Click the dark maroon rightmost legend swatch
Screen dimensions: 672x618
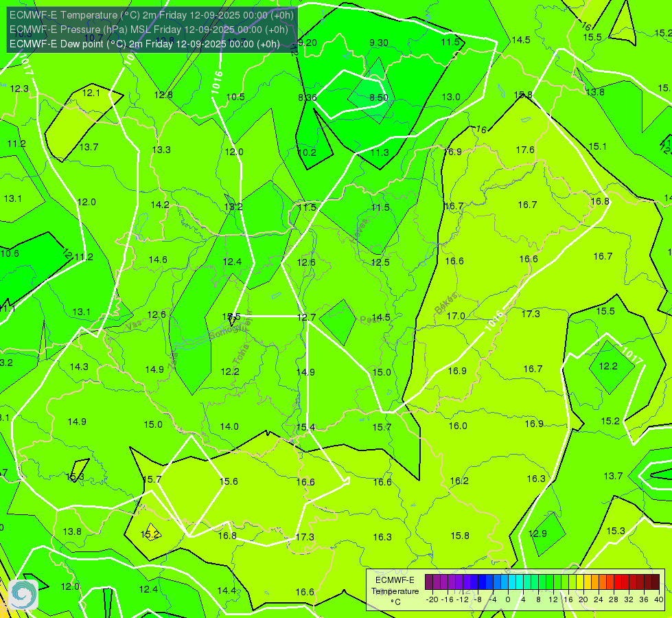(656, 582)
